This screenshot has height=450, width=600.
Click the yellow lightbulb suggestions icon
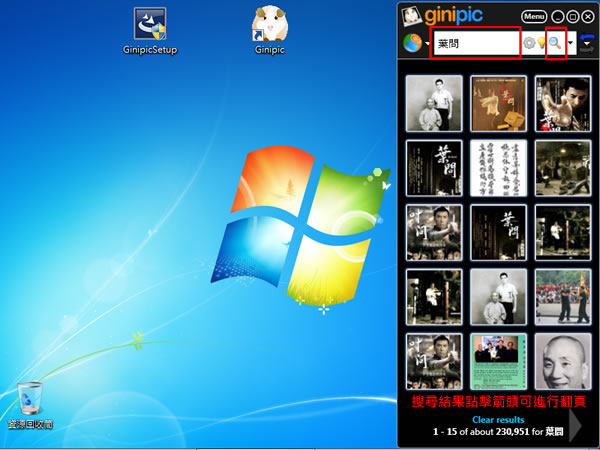click(541, 43)
